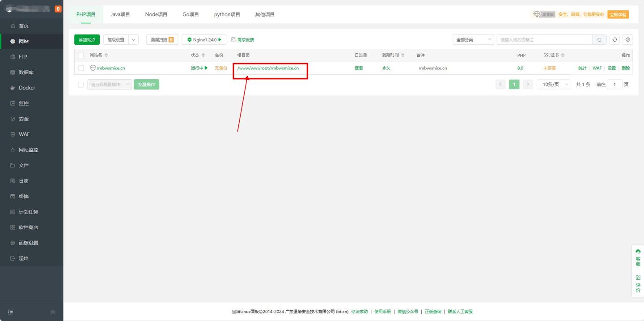This screenshot has width=644, height=321.
Task: Click the refresh icon next to search
Action: 615,40
